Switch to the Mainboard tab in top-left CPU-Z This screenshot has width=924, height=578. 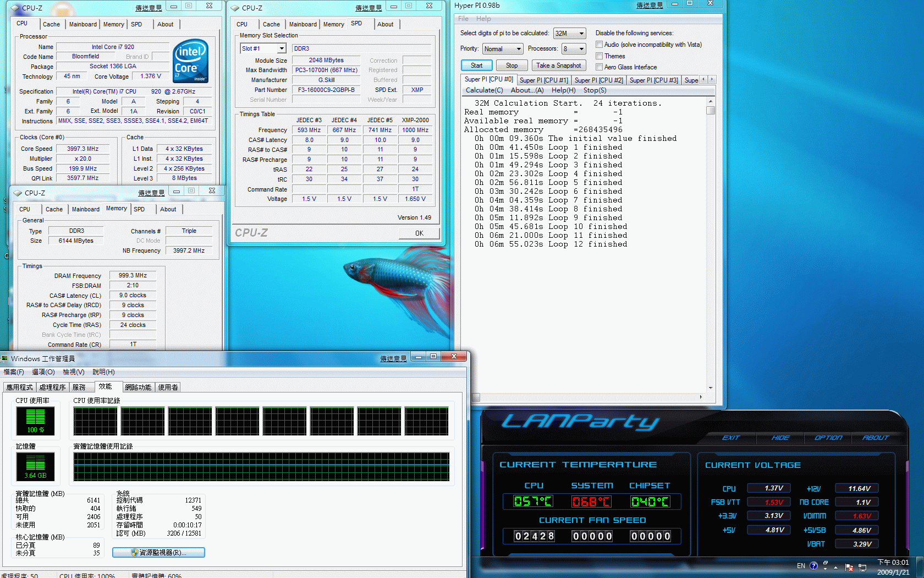pyautogui.click(x=83, y=24)
